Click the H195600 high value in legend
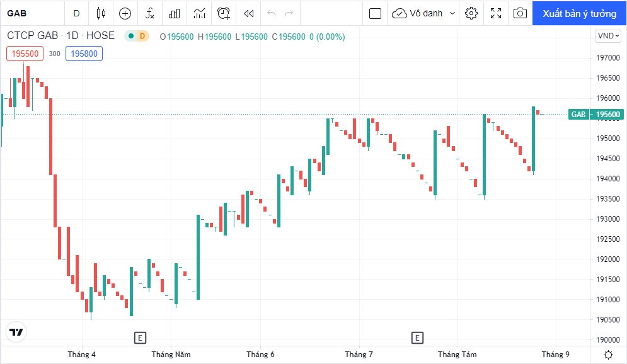Image resolution: width=627 pixels, height=364 pixels. (x=214, y=37)
